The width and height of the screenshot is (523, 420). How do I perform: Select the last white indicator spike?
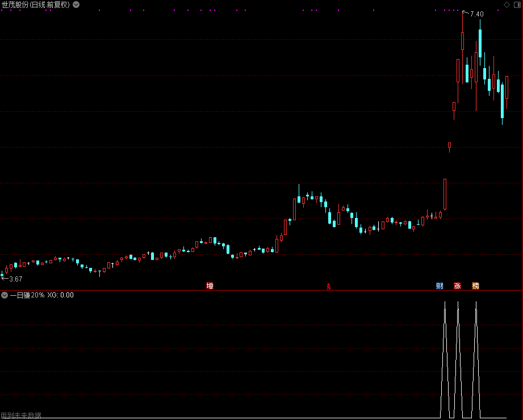click(x=476, y=360)
